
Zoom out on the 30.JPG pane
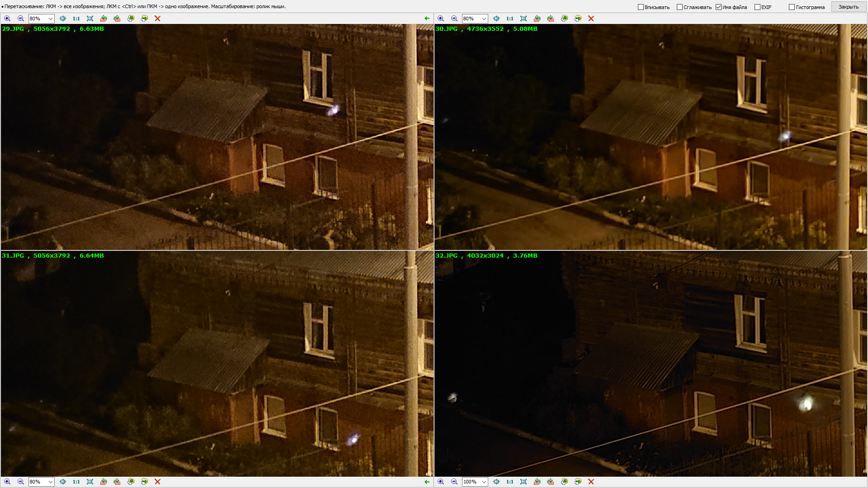[x=454, y=19]
